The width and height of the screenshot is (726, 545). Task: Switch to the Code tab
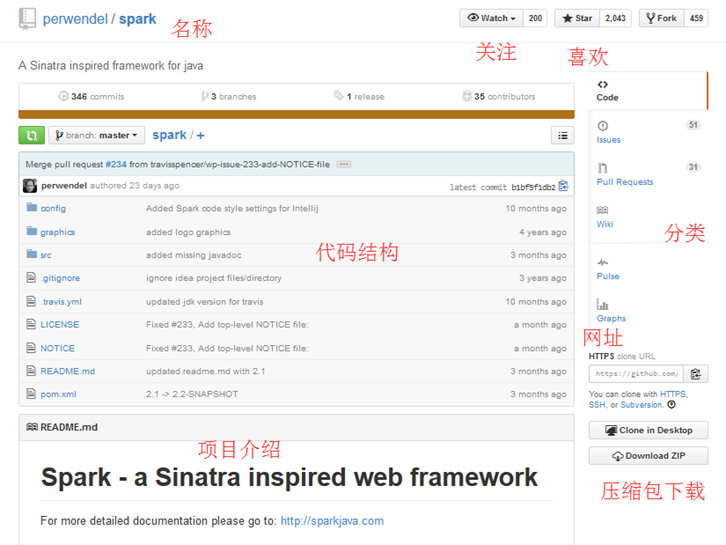click(x=607, y=91)
